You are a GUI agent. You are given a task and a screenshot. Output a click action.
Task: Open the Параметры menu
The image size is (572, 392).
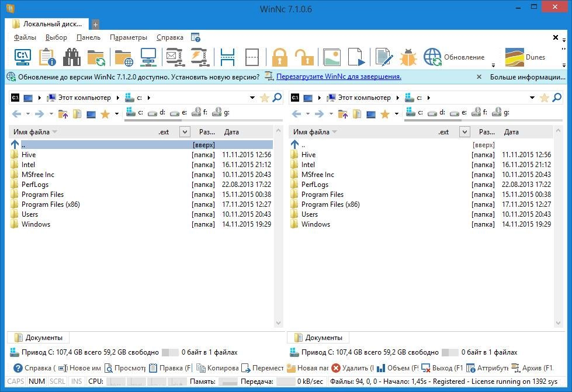click(129, 37)
